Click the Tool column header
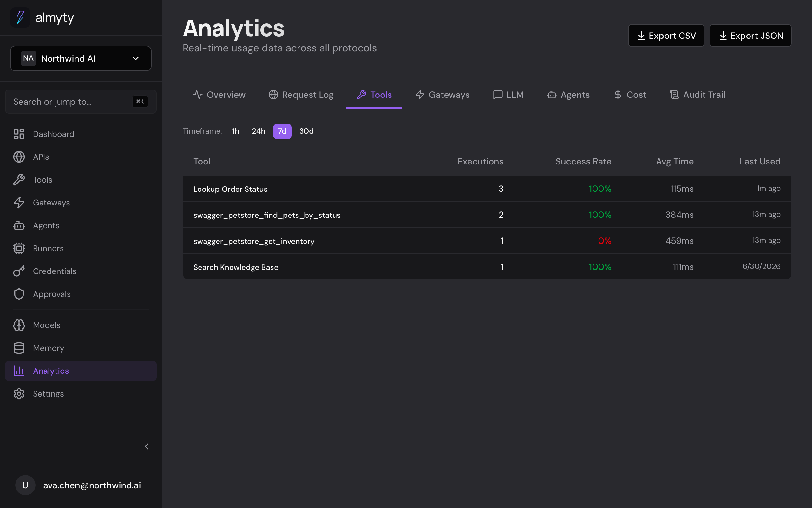The width and height of the screenshot is (812, 508). 202,162
